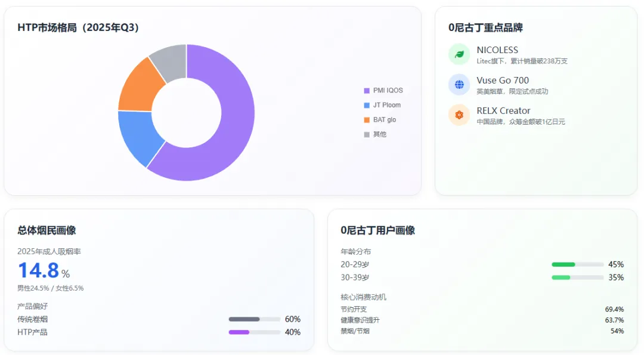Viewport: 644px width, 355px height.
Task: Click the 35% value
Action: 616,277
